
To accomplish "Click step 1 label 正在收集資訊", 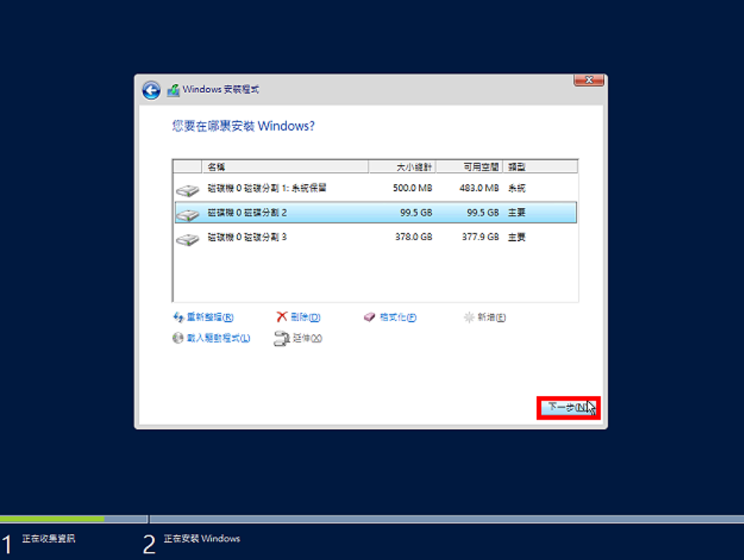I will click(48, 539).
